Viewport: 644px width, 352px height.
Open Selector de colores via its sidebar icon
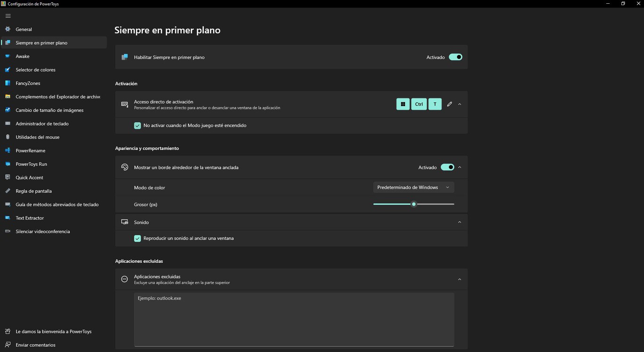pos(8,70)
